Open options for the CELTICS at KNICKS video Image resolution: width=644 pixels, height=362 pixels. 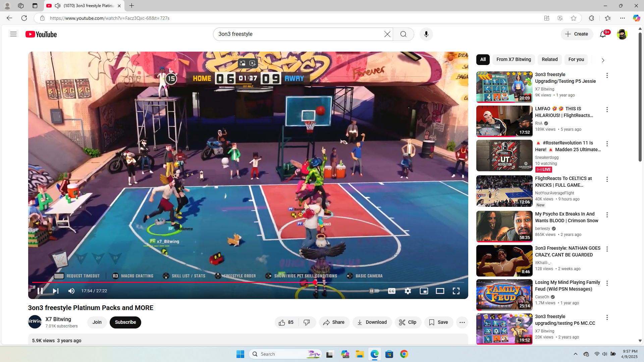[x=607, y=180]
